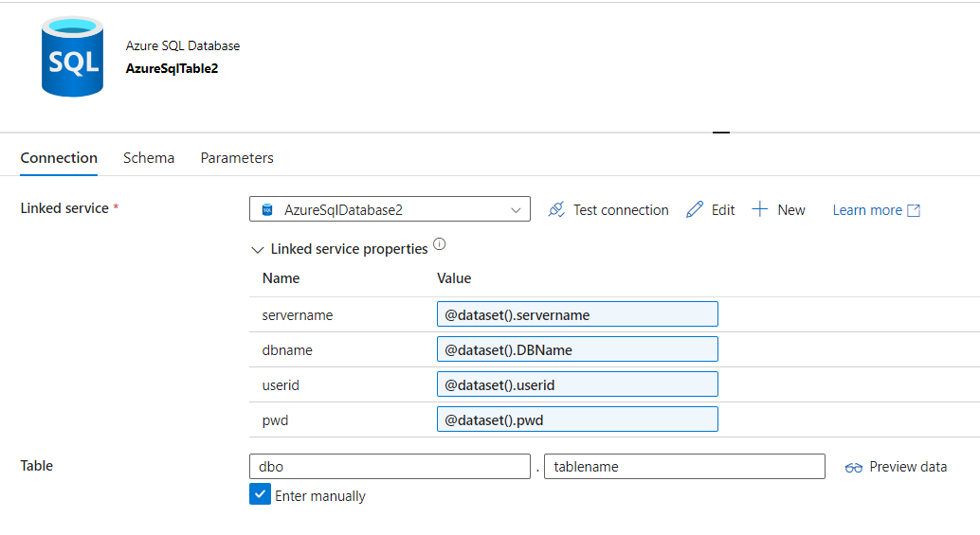The width and height of the screenshot is (980, 535).
Task: Collapse the Linked service properties section
Action: [257, 250]
